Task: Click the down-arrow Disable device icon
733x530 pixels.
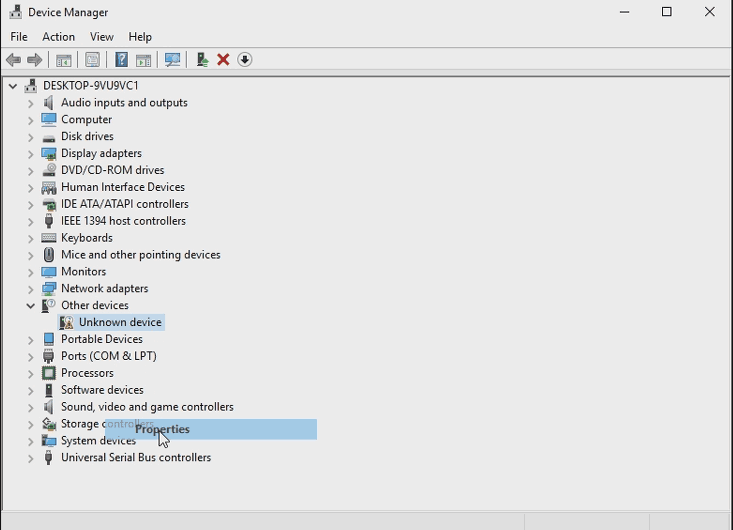Action: tap(244, 60)
